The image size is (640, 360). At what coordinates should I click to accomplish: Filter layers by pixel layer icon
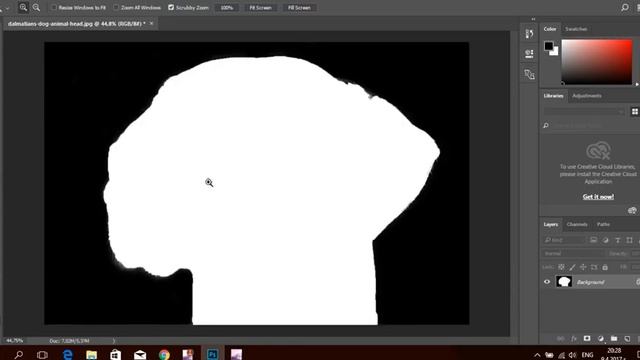(593, 240)
